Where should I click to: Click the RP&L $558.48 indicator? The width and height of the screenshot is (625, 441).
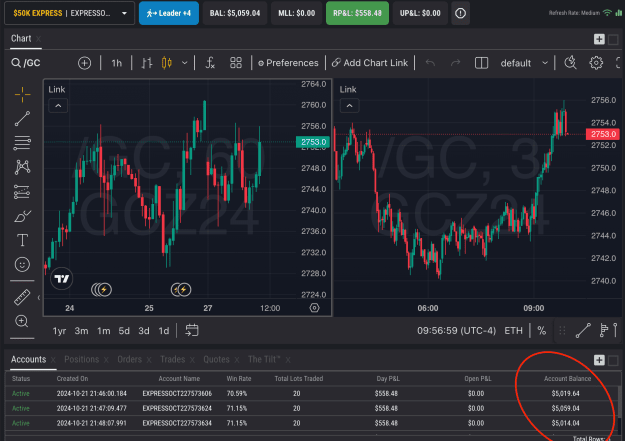357,13
